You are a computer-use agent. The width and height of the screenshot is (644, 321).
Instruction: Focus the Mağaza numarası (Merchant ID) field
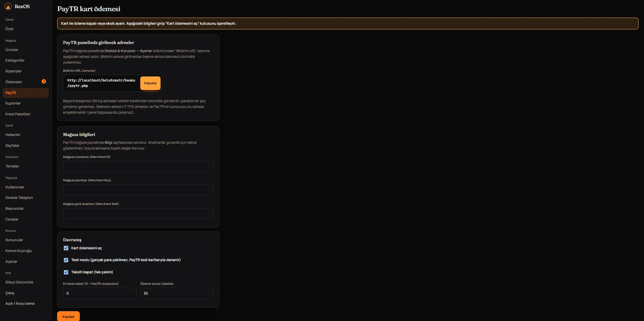click(138, 166)
